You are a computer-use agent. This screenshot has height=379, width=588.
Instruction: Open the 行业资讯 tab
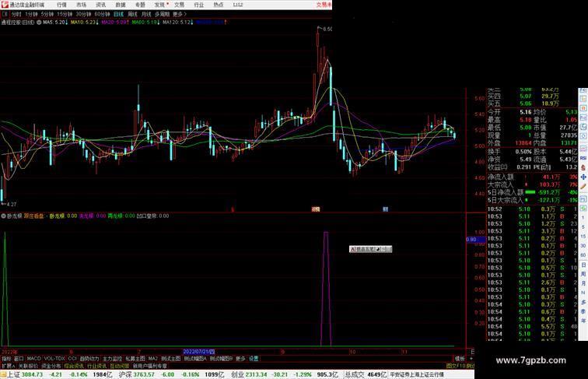(96, 366)
